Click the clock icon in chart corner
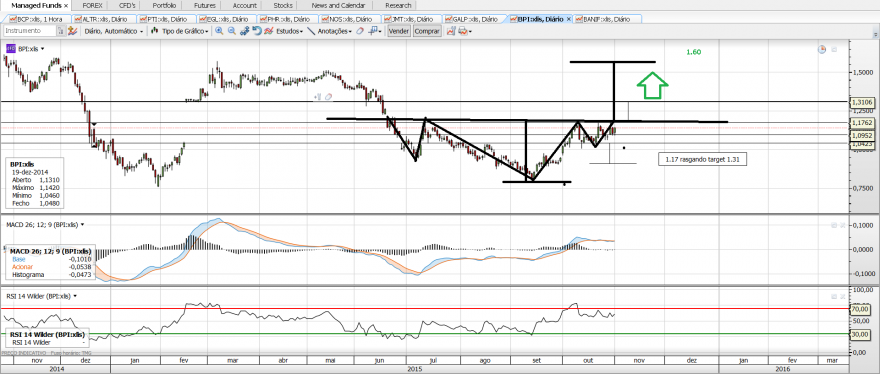880x374 pixels. [822, 49]
